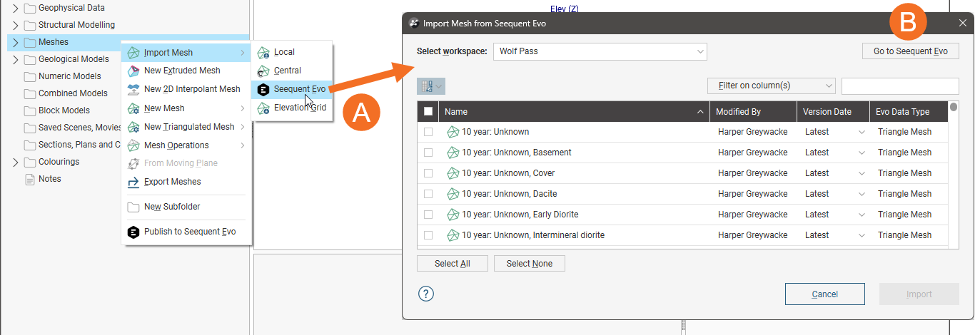Click the Geophysical Data folder icon
Image resolution: width=980 pixels, height=335 pixels.
tap(30, 8)
